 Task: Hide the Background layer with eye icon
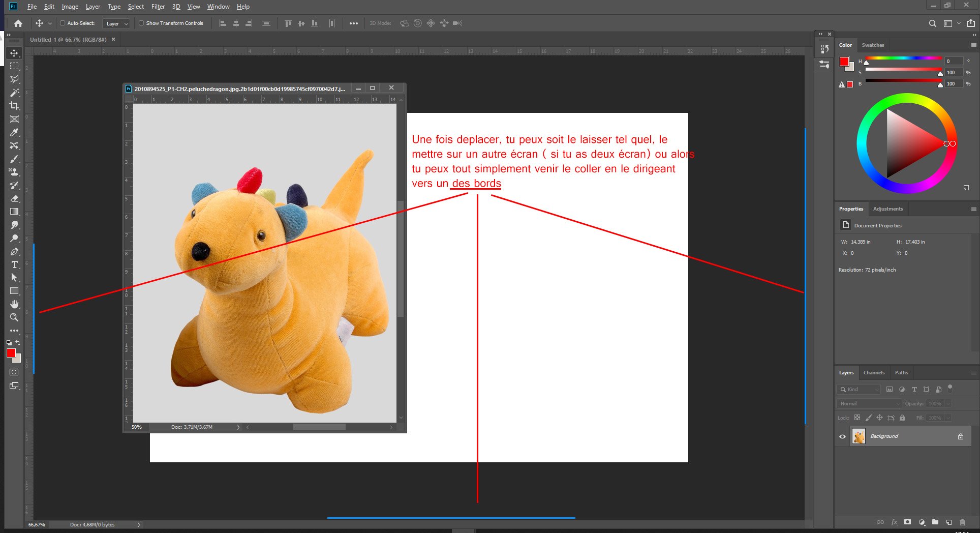(842, 436)
